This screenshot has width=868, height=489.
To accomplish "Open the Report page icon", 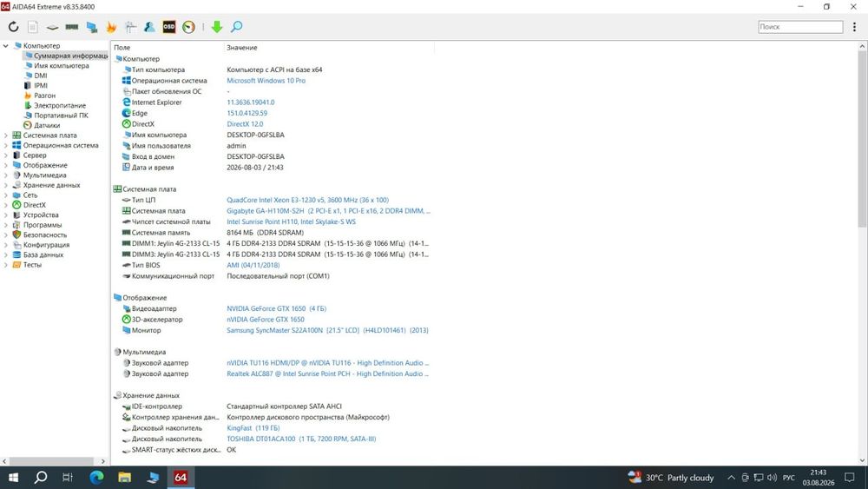I will coord(33,27).
